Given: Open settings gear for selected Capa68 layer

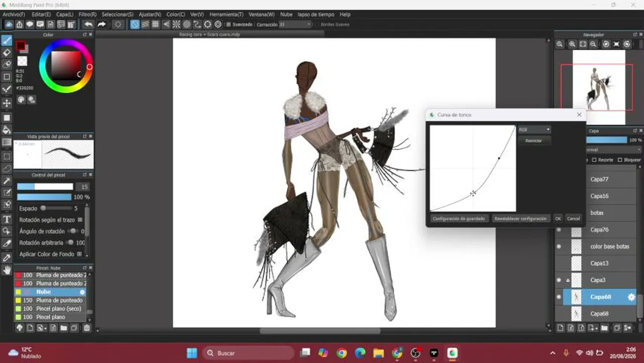Looking at the screenshot, I should coord(631,297).
